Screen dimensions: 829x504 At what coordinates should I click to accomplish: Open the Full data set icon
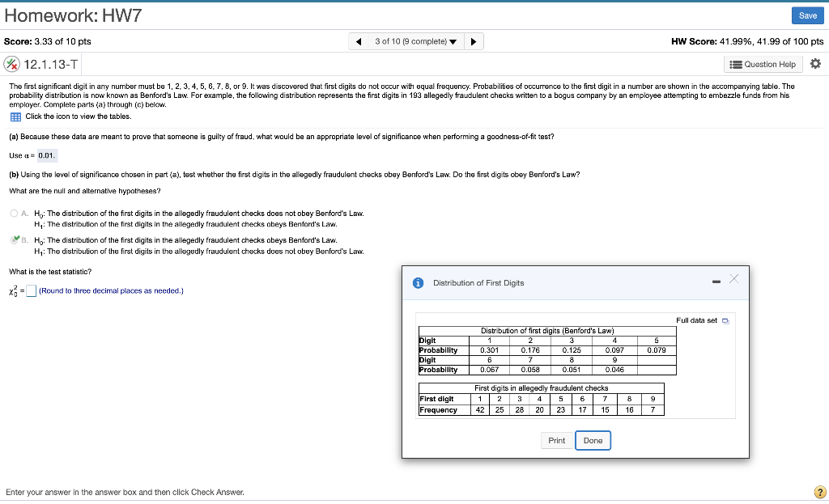(x=725, y=320)
